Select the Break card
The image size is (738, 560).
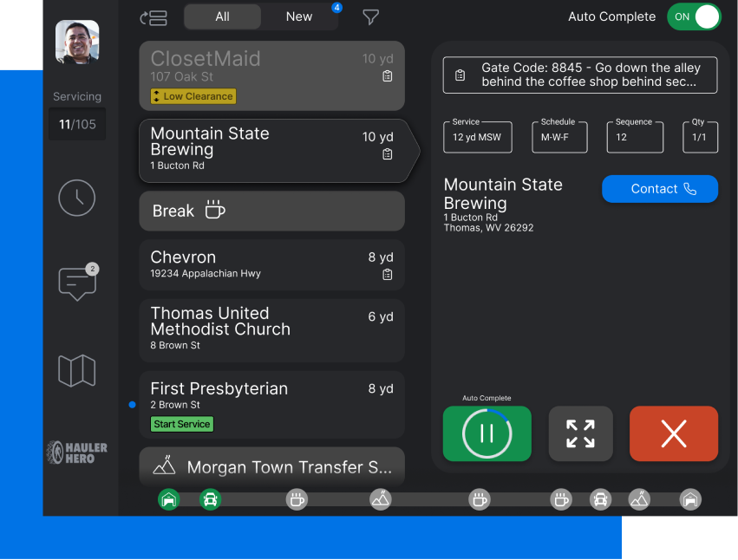point(271,211)
